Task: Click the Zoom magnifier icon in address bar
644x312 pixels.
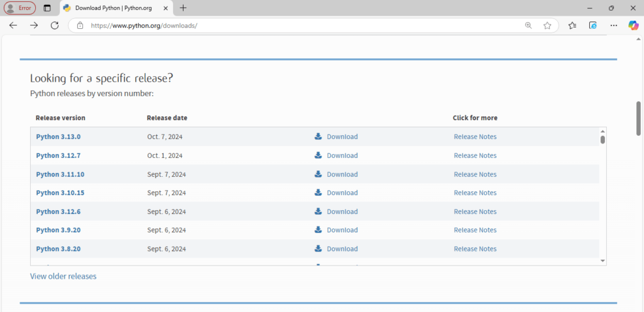Action: [528, 25]
